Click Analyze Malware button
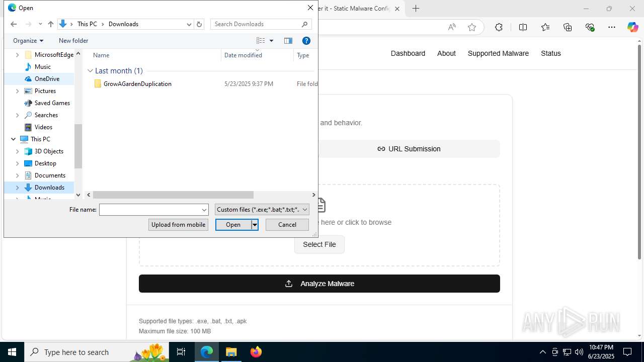644x362 pixels. pos(319,284)
